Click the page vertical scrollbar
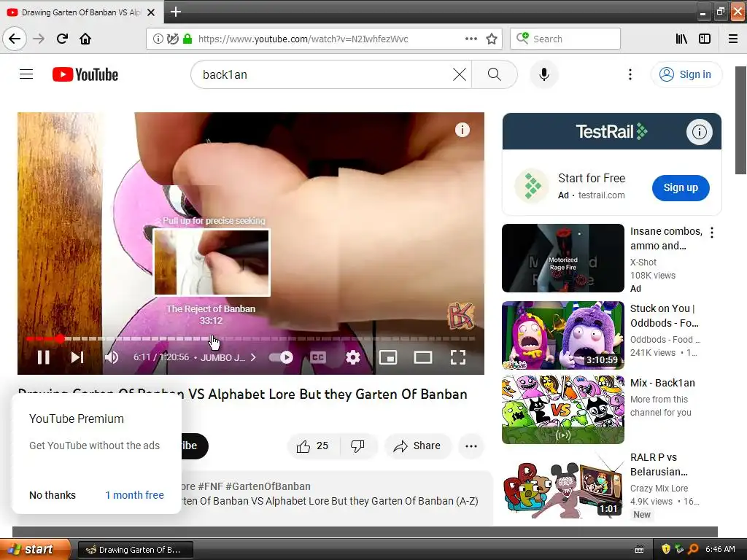The width and height of the screenshot is (747, 560). [741, 120]
